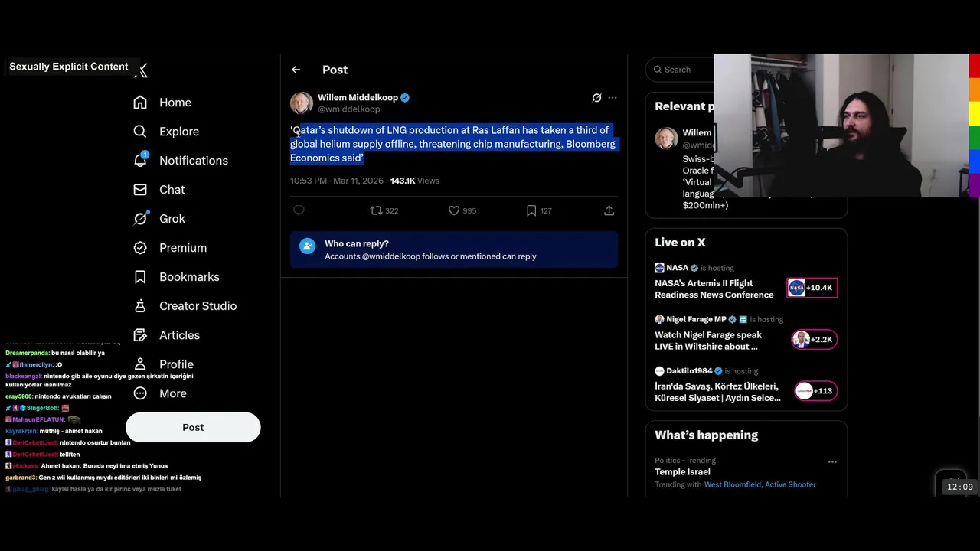This screenshot has width=980, height=551.
Task: Select the Bookmarks menu label
Action: pos(189,277)
